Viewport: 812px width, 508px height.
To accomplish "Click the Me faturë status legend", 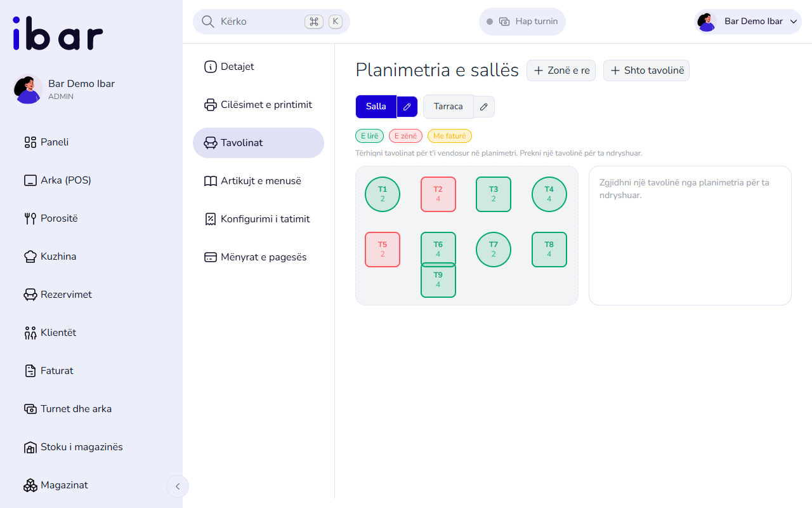I will coord(450,136).
